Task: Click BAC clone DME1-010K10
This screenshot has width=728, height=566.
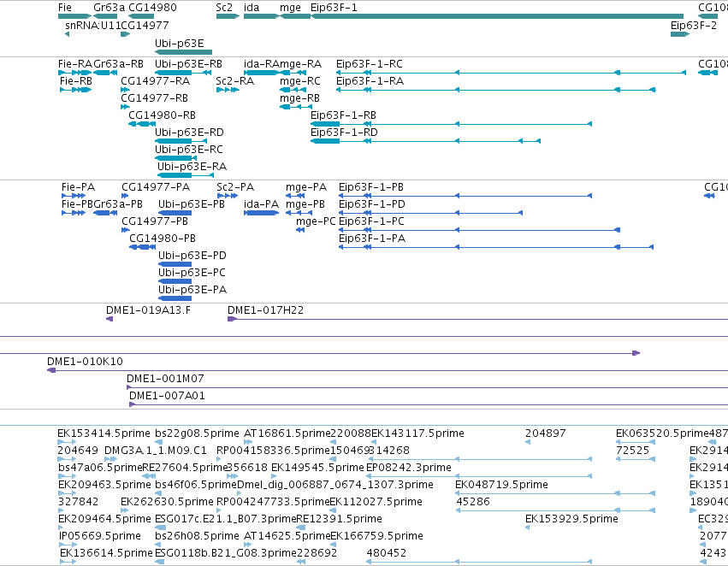Action: (85, 361)
